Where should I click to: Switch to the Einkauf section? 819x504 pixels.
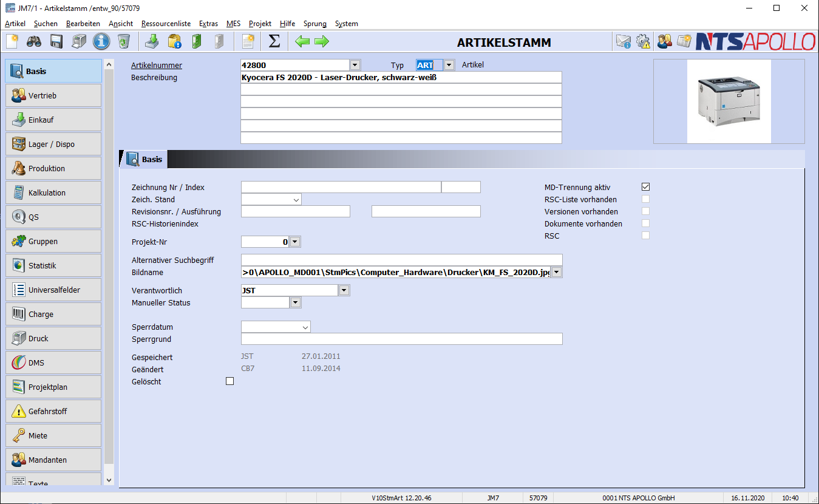pos(53,120)
